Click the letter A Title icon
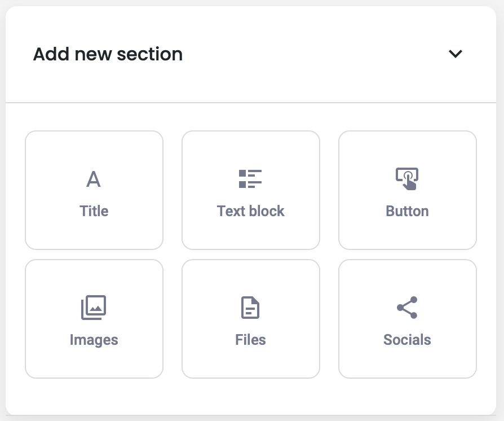 pyautogui.click(x=94, y=179)
